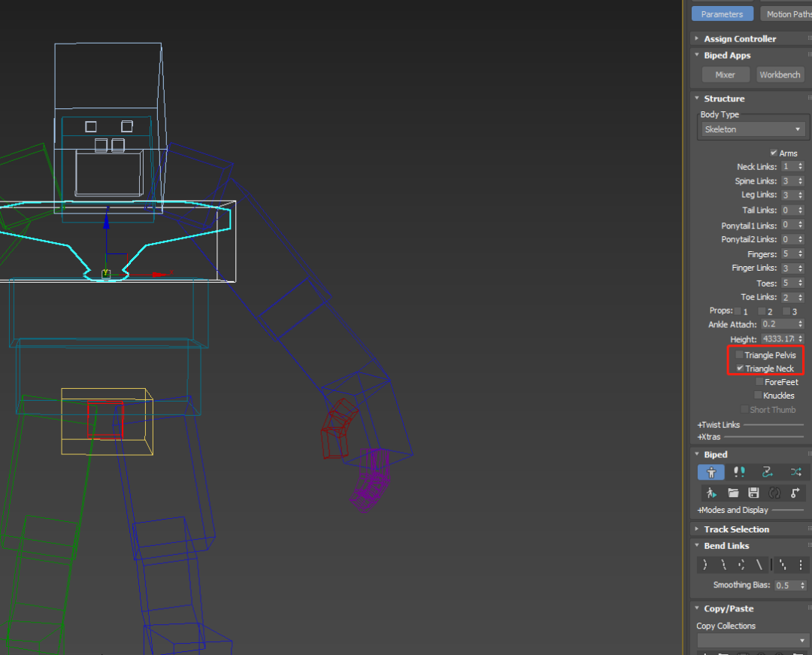
Task: Check the Triangle Pelvis option
Action: [x=740, y=355]
